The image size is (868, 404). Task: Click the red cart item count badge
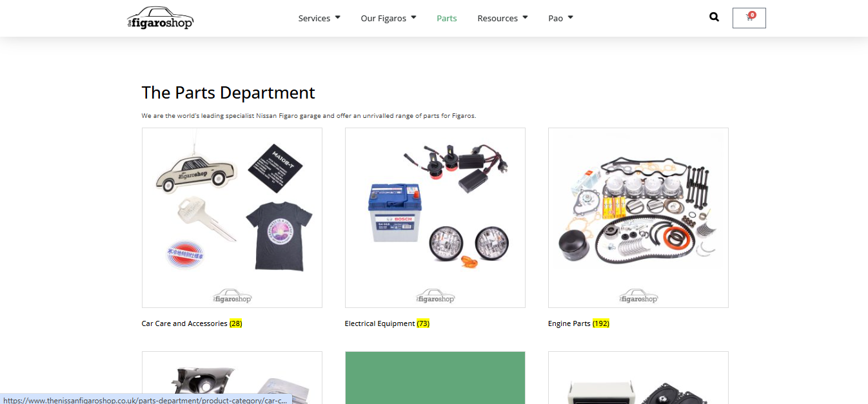pos(752,14)
